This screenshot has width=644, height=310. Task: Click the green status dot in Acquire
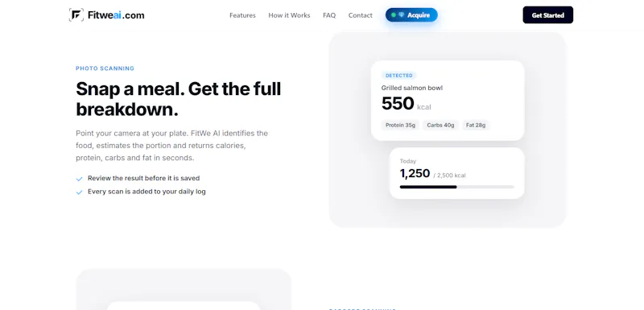pos(394,15)
